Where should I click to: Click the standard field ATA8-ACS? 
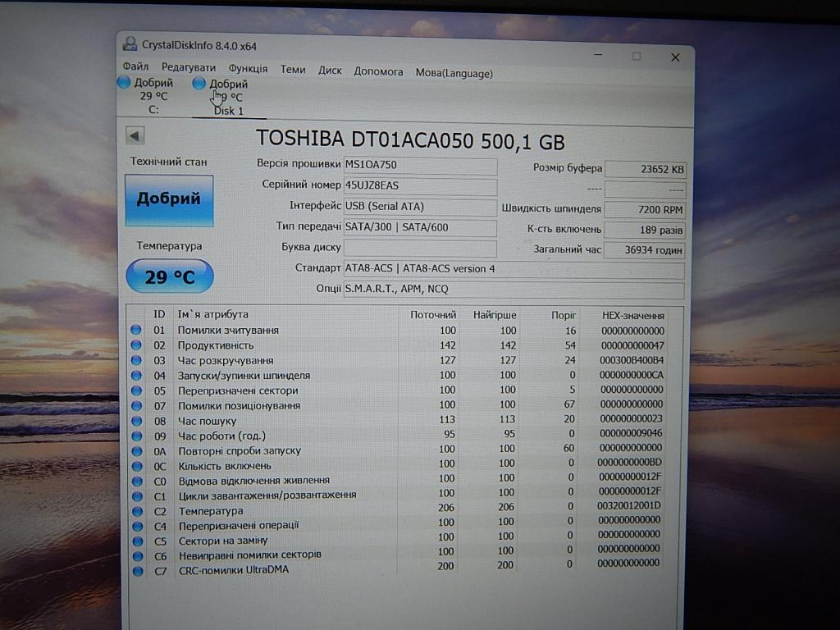[x=514, y=269]
